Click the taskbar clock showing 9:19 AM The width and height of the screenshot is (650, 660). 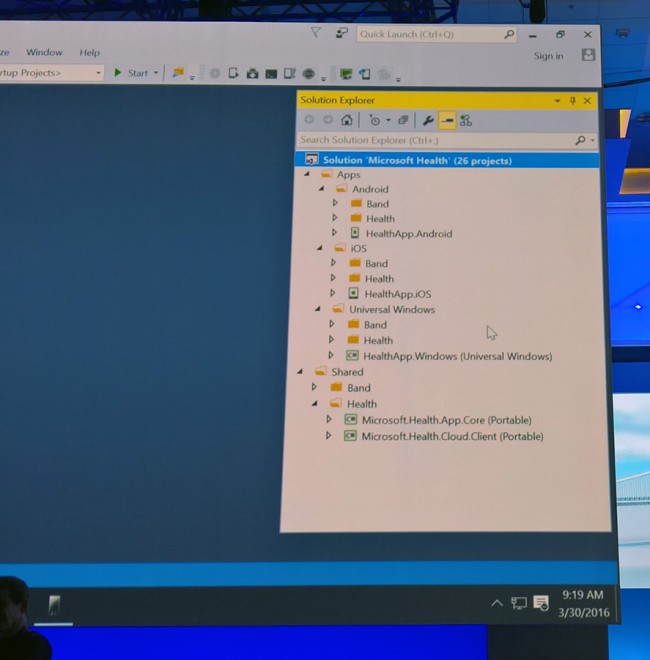click(x=583, y=603)
